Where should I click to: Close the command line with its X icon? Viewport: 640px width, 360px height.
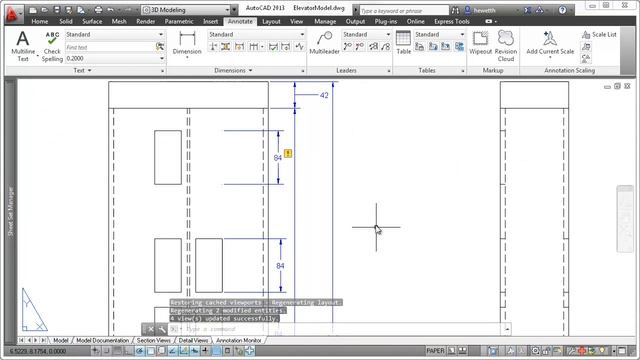pyautogui.click(x=151, y=329)
